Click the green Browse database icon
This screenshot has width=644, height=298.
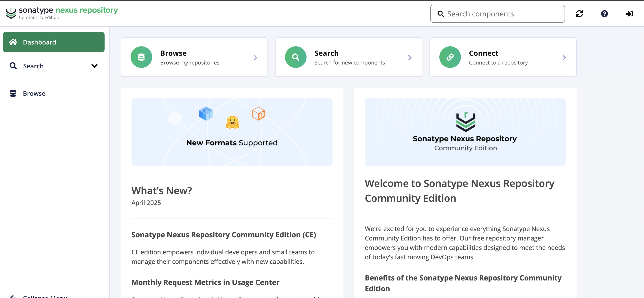tap(141, 57)
